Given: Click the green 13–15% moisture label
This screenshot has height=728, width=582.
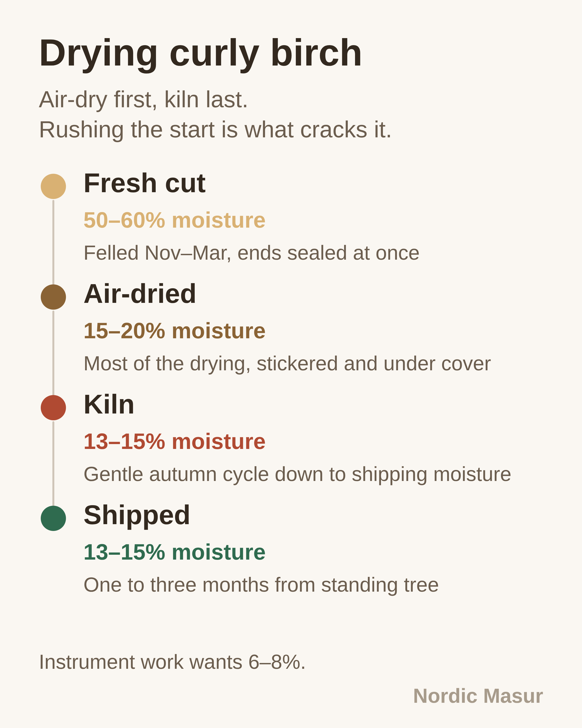Looking at the screenshot, I should pyautogui.click(x=174, y=552).
